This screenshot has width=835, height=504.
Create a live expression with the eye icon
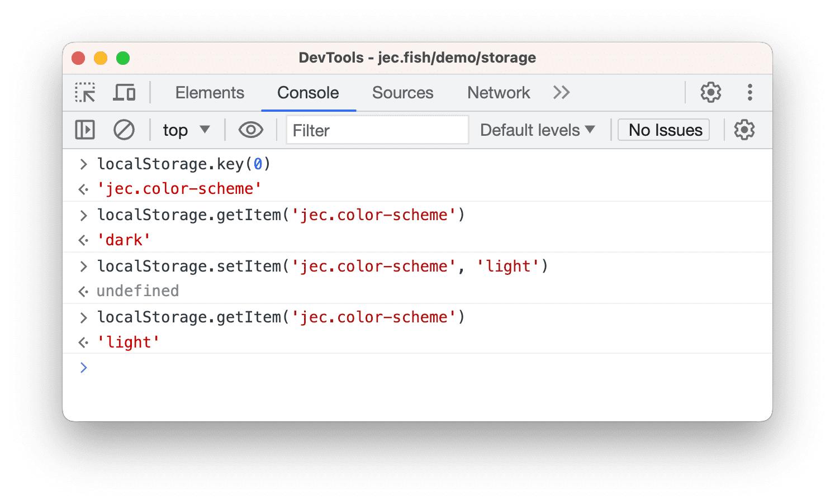tap(250, 130)
